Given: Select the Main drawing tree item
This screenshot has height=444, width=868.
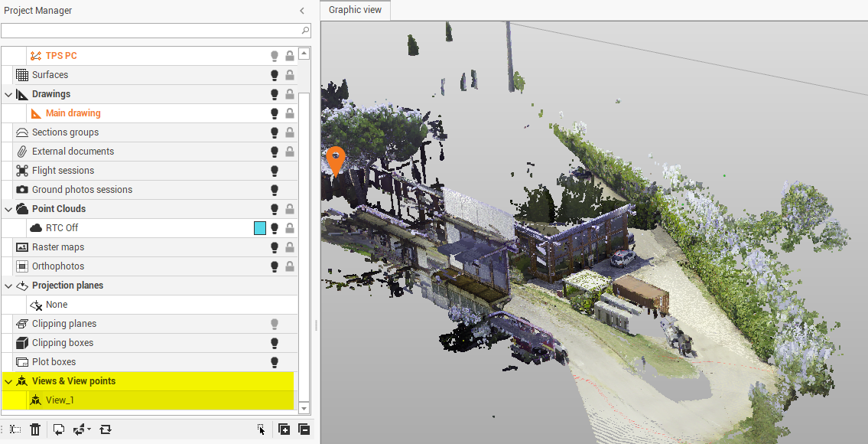Looking at the screenshot, I should tap(73, 113).
